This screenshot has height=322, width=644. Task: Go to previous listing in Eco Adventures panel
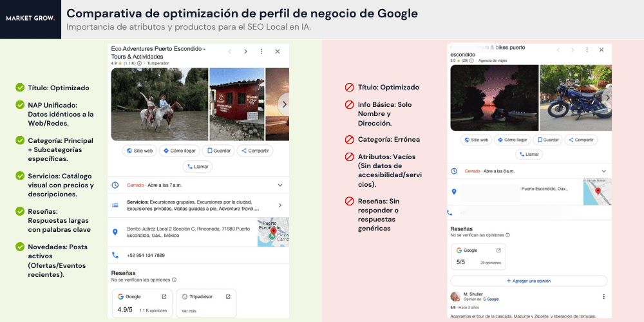tap(230, 52)
